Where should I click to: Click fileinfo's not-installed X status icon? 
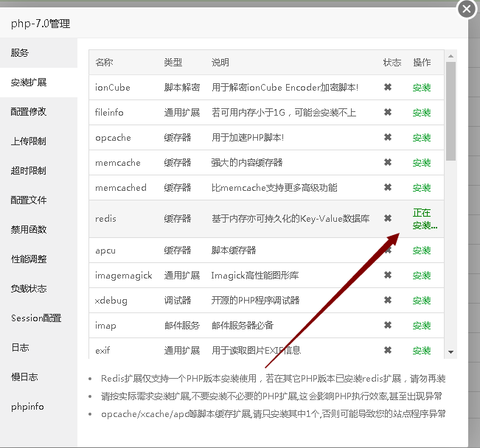coord(388,112)
